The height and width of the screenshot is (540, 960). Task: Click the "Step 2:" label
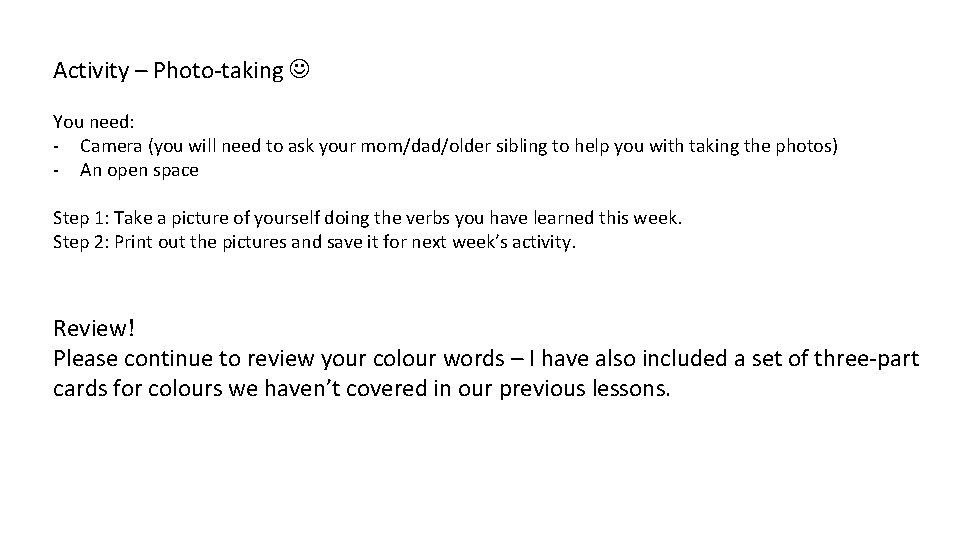[x=82, y=242]
